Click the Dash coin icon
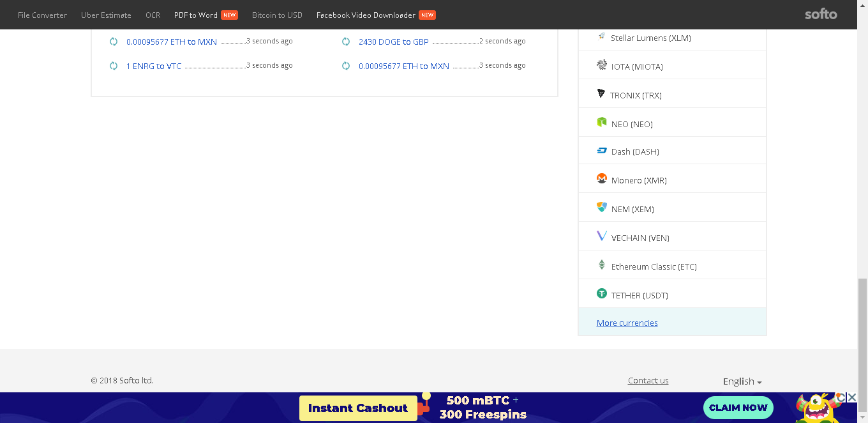 point(601,151)
